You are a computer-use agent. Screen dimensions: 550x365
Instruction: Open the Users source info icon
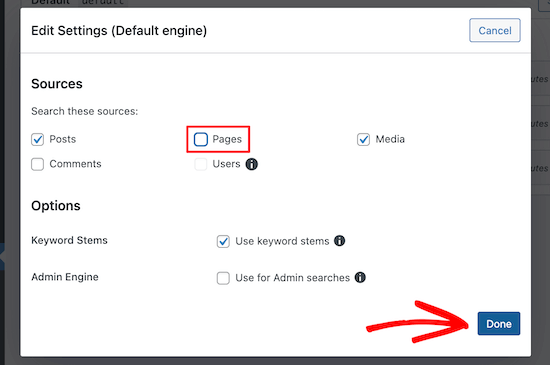(x=251, y=164)
